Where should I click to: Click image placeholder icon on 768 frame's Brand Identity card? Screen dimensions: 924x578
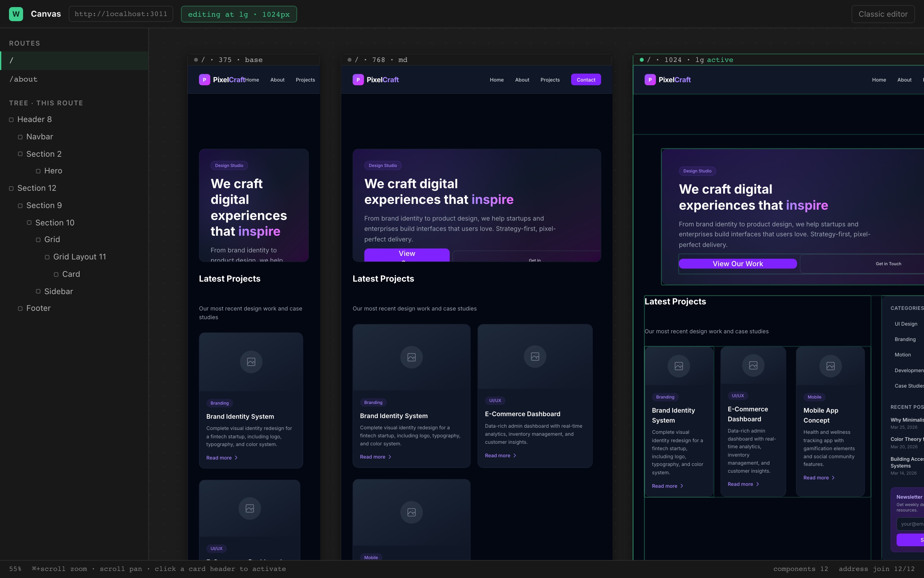point(411,357)
